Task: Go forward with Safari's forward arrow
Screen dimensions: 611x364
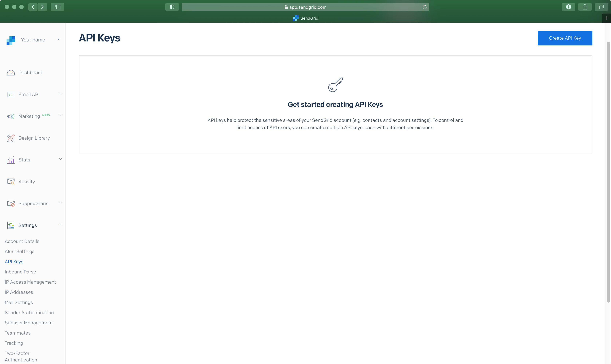Action: [42, 7]
